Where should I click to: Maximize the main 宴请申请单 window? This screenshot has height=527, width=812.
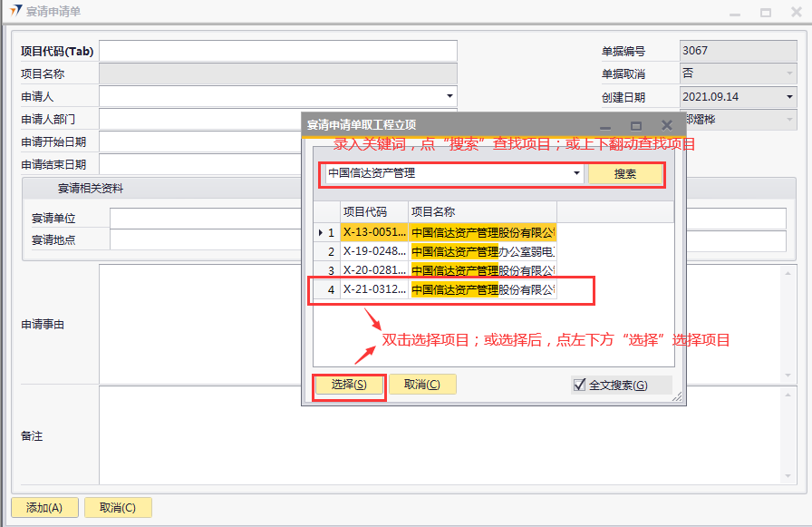coord(766,13)
